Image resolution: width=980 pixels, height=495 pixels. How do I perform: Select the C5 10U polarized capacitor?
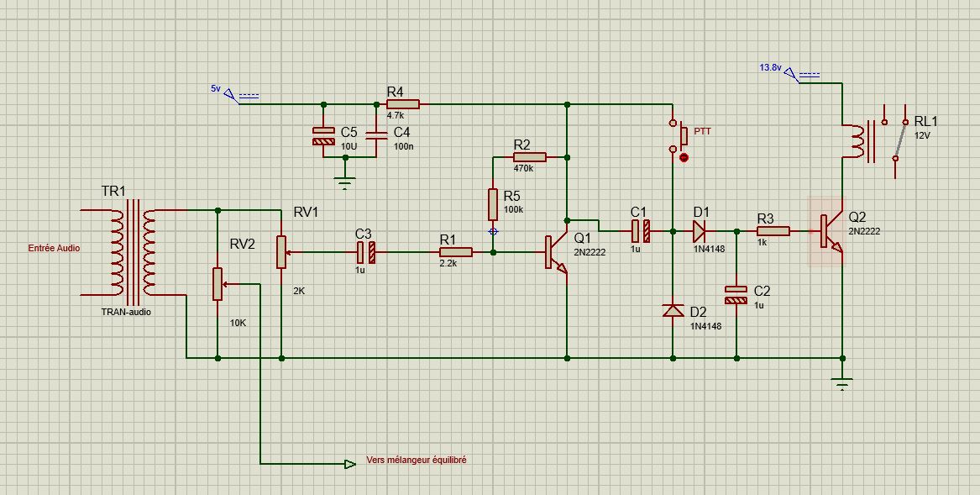tap(322, 136)
